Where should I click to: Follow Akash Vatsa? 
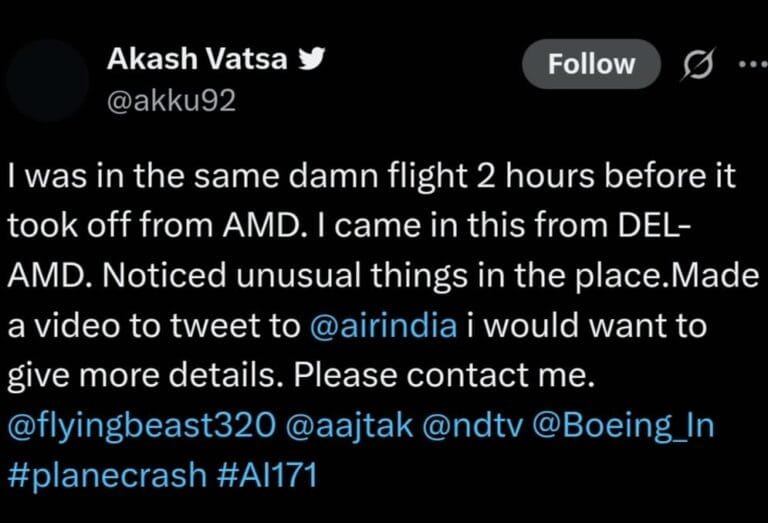pyautogui.click(x=591, y=64)
